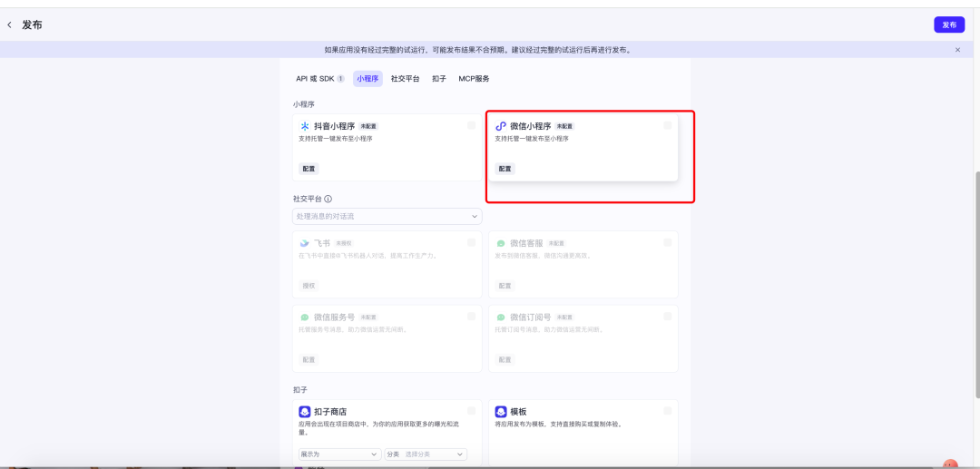The image size is (980, 469).
Task: Click 配置 in the 微信订阅号 card
Action: click(505, 360)
